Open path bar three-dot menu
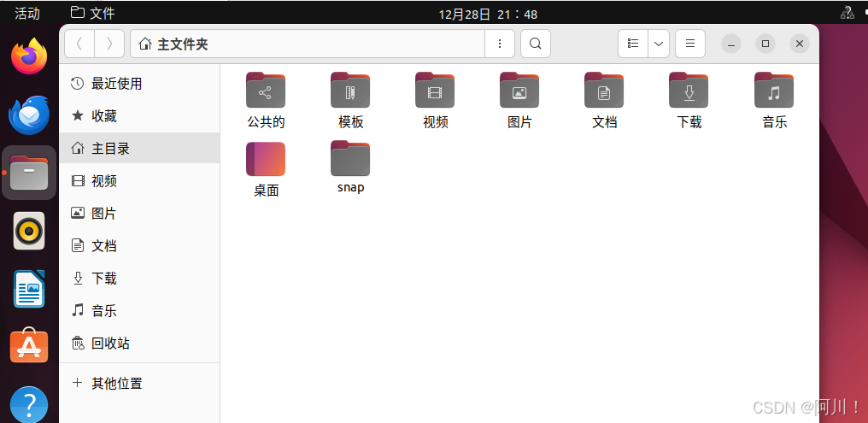This screenshot has width=868, height=423. point(500,44)
